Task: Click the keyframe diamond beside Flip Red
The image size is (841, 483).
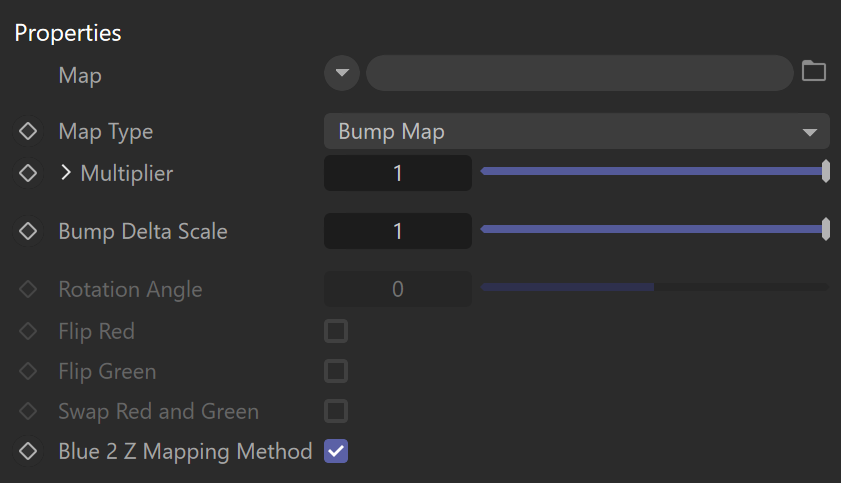Action: 28,331
